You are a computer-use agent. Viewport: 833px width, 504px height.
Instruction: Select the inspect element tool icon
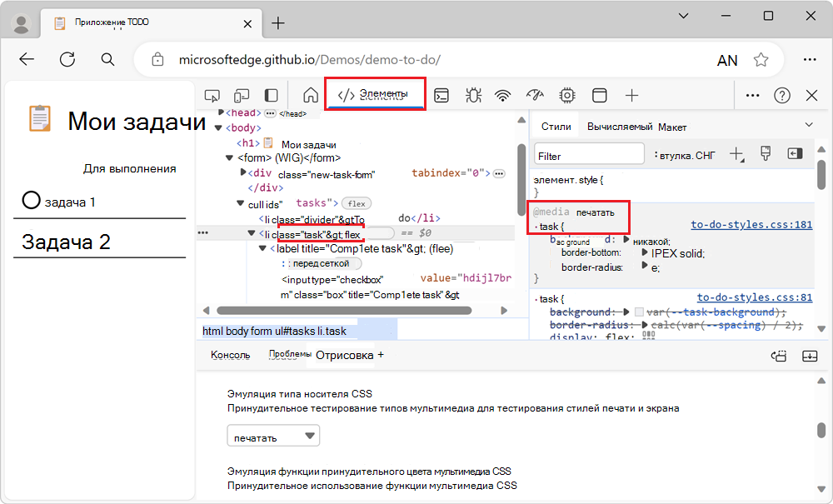click(x=212, y=96)
